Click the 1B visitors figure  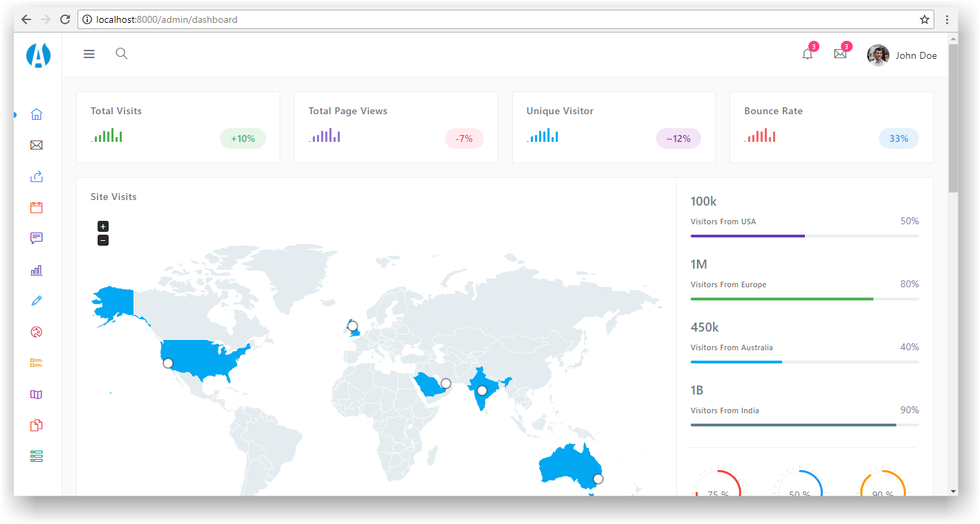point(698,390)
